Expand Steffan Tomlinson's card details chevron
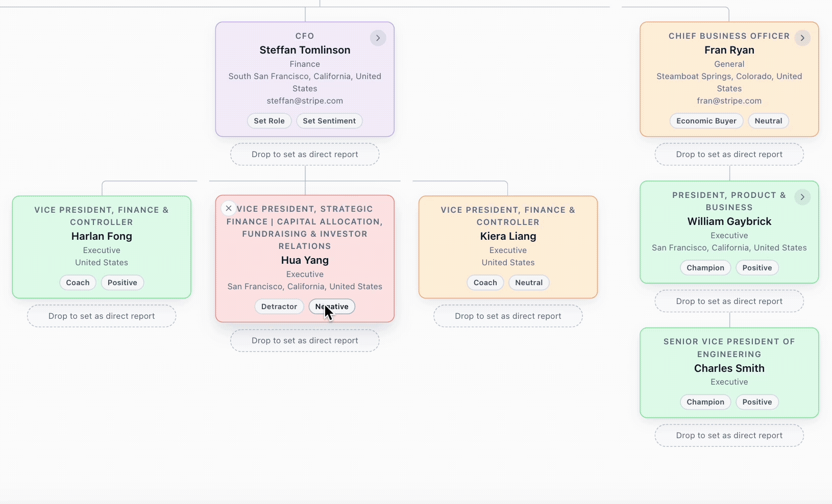Viewport: 832px width, 504px height. coord(378,38)
